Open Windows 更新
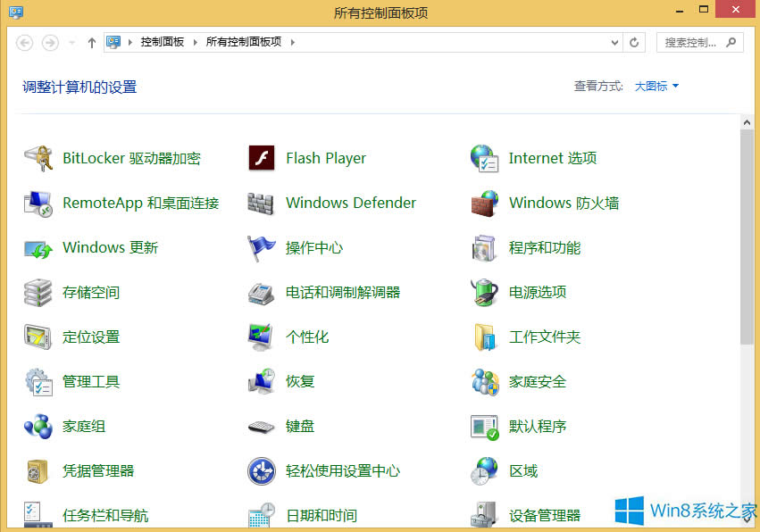Image resolution: width=760 pixels, height=532 pixels. pyautogui.click(x=111, y=247)
